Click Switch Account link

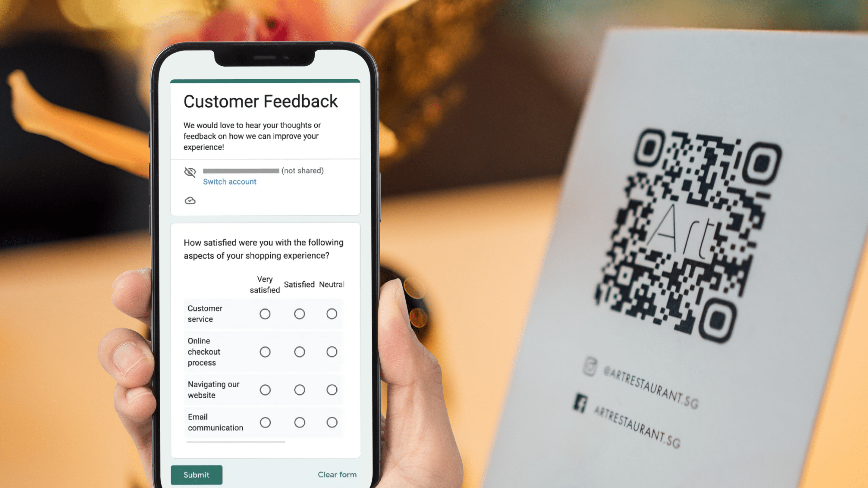tap(230, 181)
